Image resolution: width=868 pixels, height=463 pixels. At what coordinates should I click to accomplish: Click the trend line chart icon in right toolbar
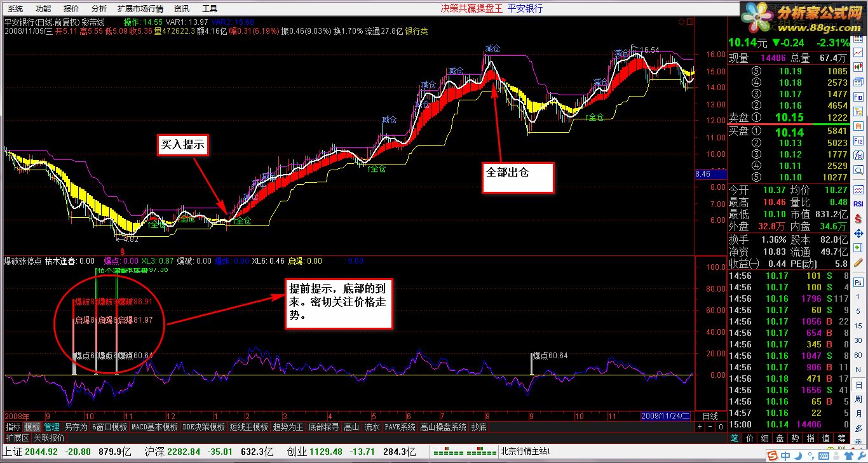click(858, 52)
